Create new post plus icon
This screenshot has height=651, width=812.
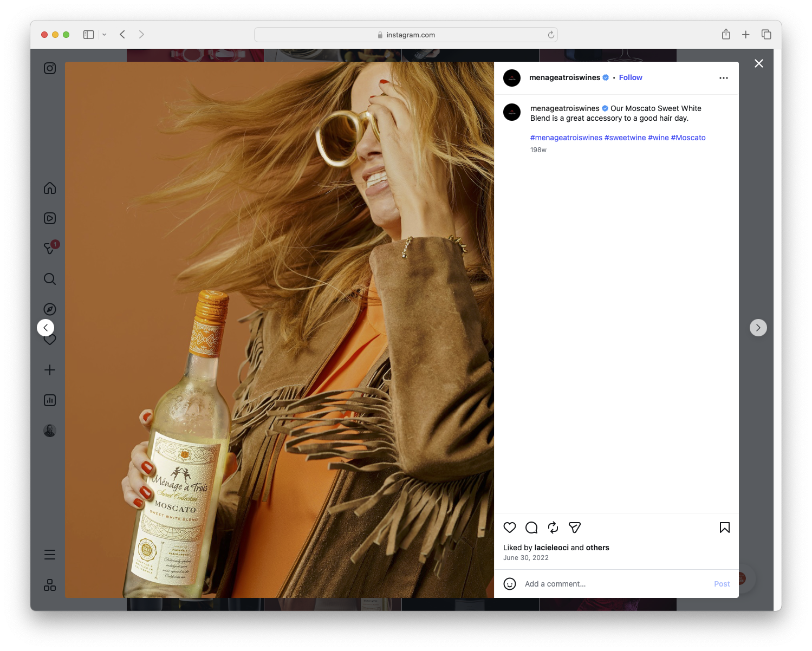pyautogui.click(x=50, y=370)
